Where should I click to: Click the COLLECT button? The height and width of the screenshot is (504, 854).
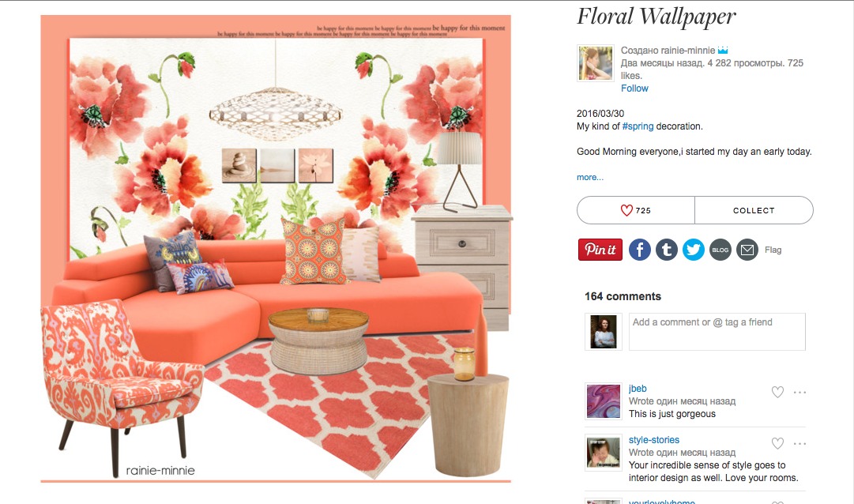tap(754, 210)
